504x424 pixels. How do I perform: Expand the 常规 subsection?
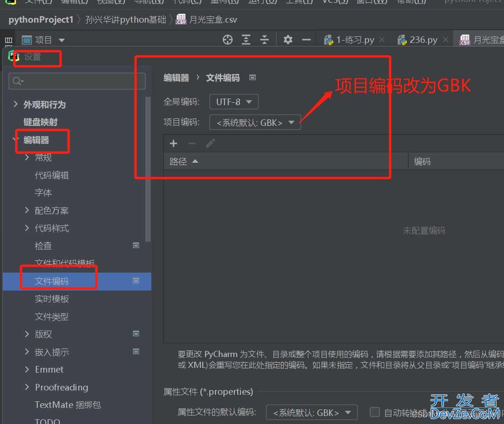coord(27,157)
